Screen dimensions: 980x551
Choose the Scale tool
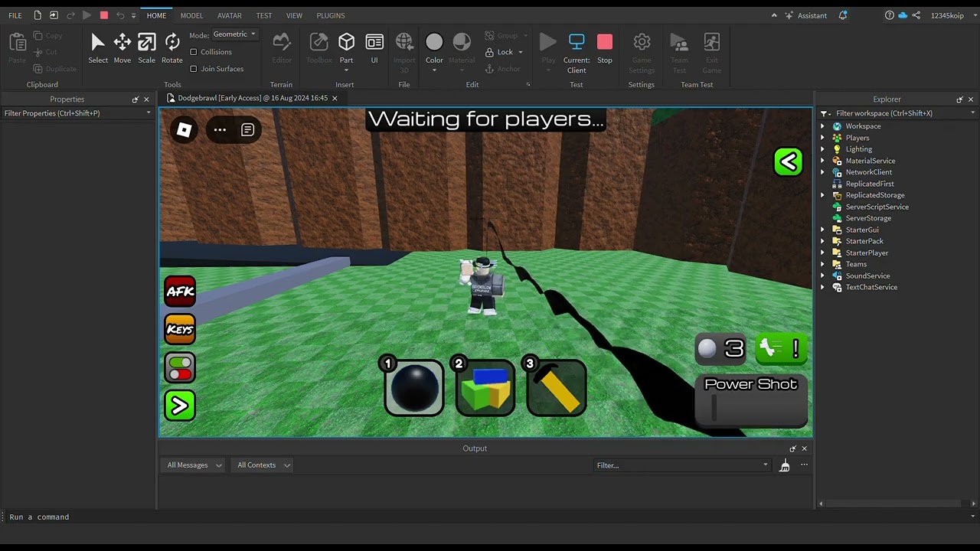(x=146, y=48)
